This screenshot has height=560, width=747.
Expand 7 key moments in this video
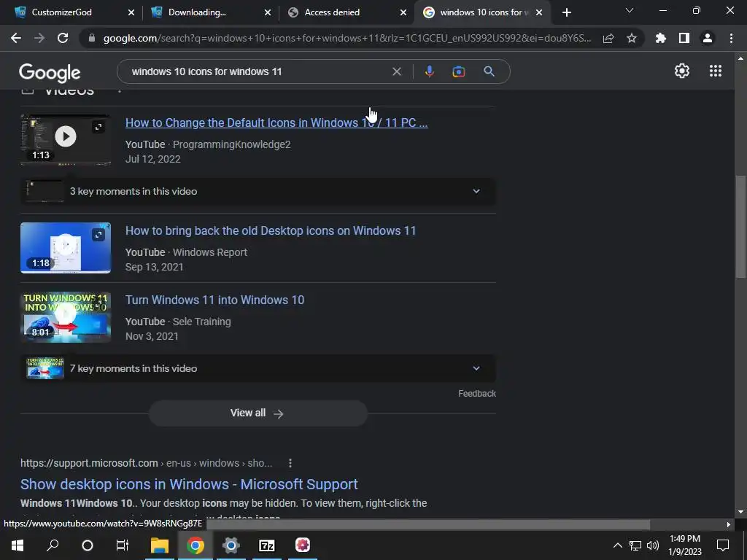click(258, 368)
